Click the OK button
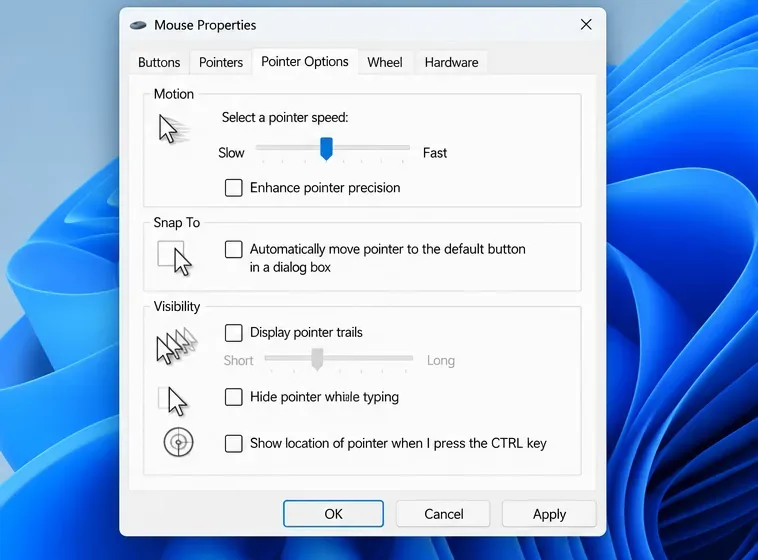758x560 pixels. 334,514
